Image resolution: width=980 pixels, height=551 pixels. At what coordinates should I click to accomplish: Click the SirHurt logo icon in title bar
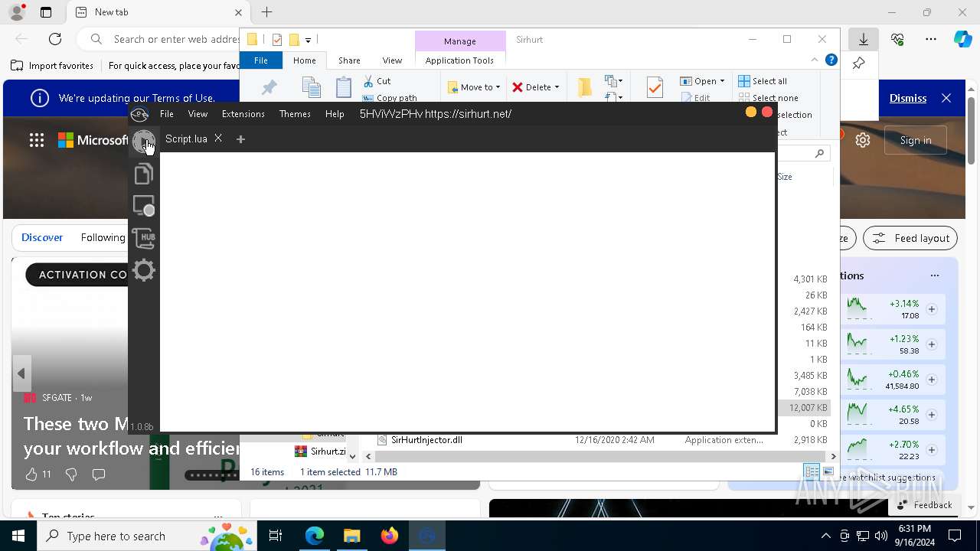(x=139, y=114)
